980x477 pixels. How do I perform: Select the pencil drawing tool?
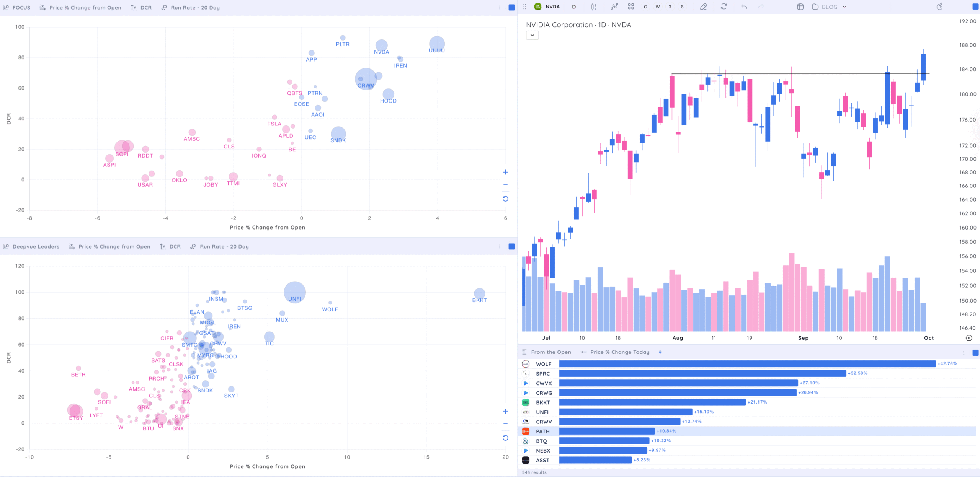703,7
